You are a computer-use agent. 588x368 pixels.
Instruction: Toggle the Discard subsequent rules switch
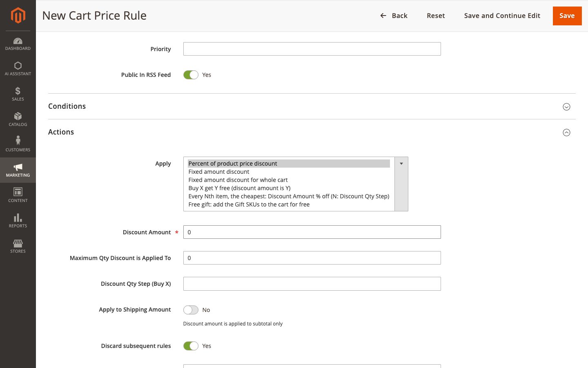191,346
